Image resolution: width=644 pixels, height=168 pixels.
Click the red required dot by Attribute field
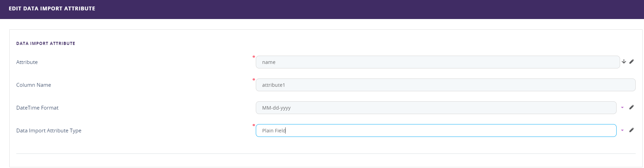(x=254, y=57)
